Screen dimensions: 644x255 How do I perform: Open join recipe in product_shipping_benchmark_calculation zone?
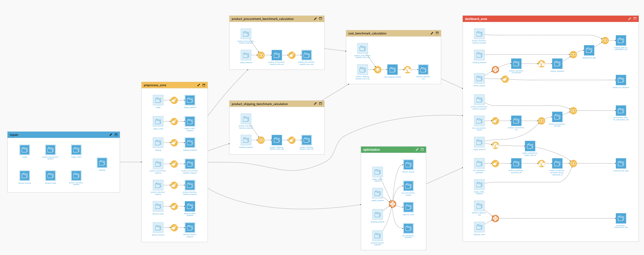tap(261, 140)
